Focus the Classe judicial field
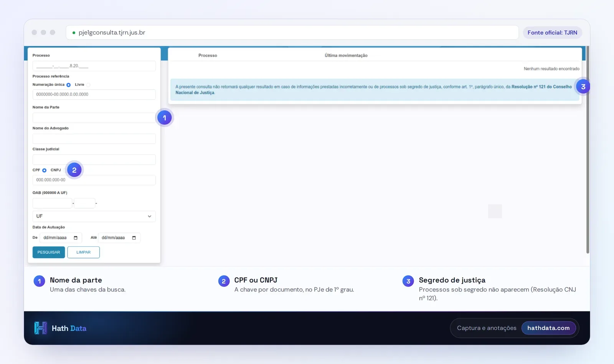Screen dimensions: 614x364 (94, 160)
